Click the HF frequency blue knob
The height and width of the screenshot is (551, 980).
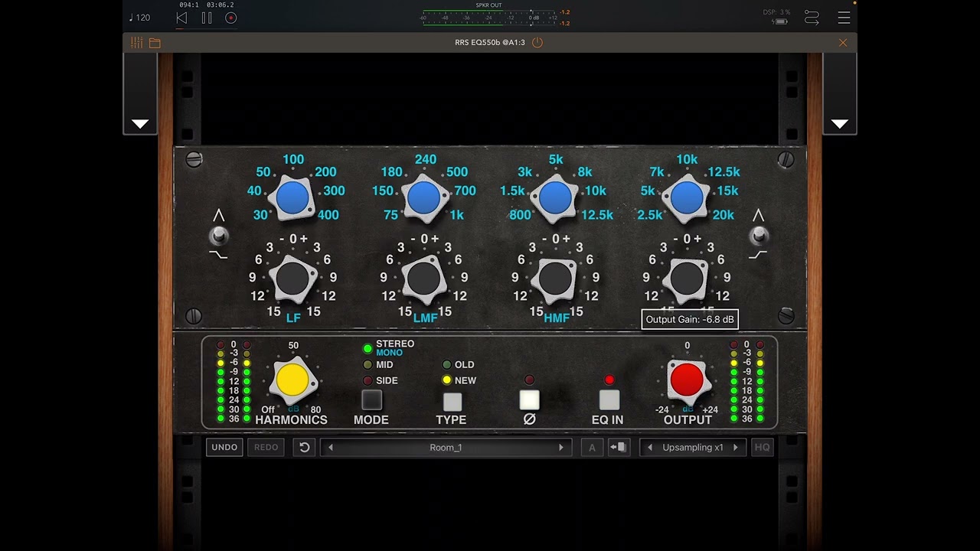tap(686, 198)
